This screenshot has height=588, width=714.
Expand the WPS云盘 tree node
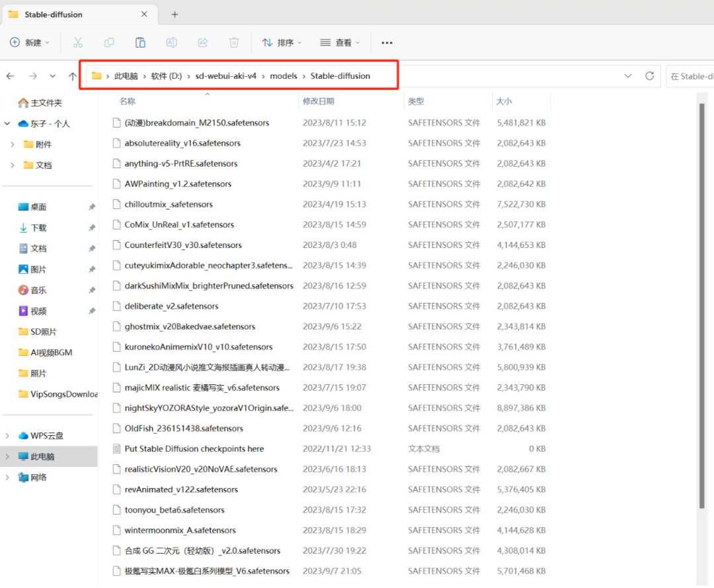click(7, 436)
